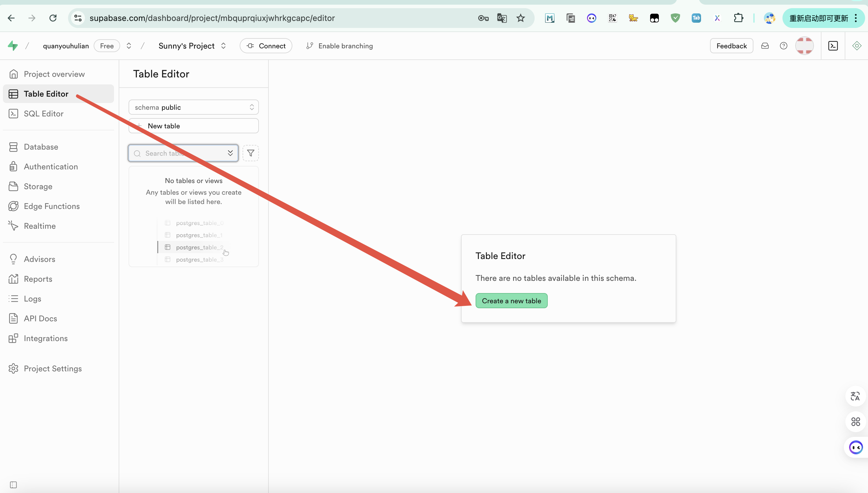The width and height of the screenshot is (868, 493).
Task: Open SQL Editor in sidebar
Action: tap(44, 114)
